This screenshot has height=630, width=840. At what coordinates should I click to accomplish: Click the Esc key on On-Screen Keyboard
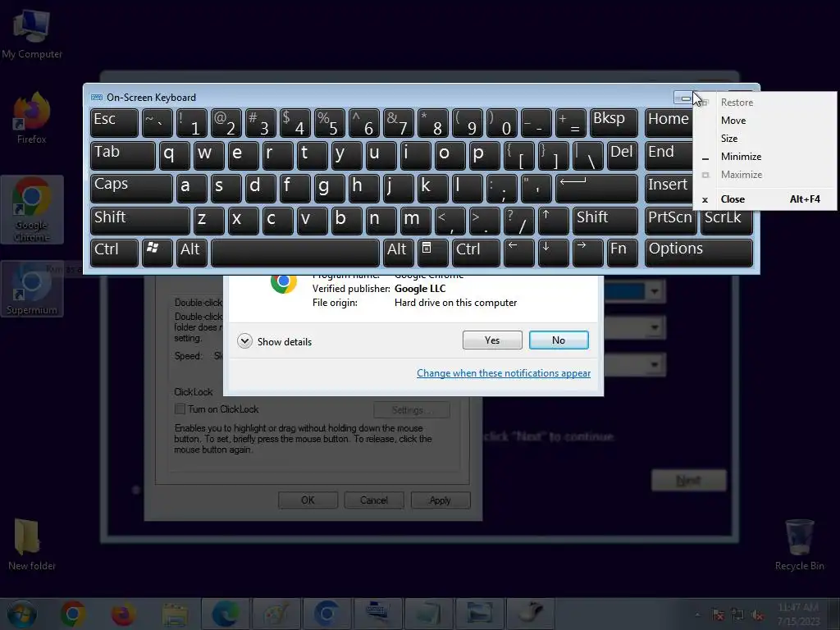click(114, 123)
